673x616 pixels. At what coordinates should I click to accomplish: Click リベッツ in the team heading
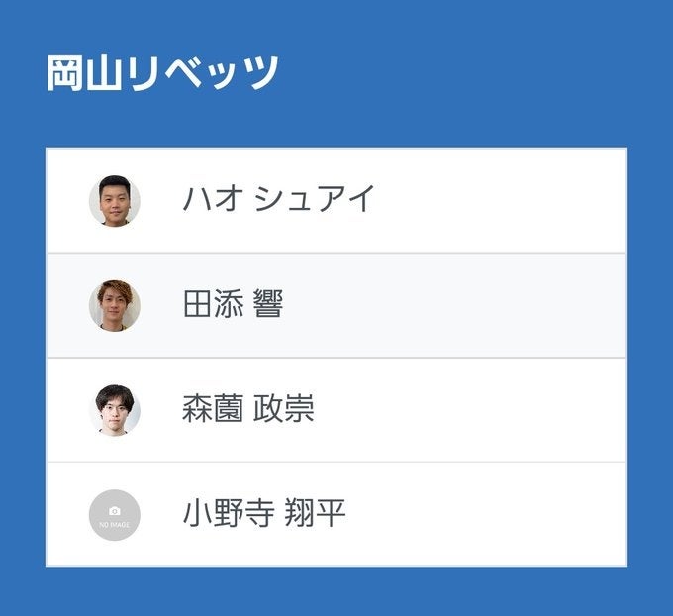203,74
